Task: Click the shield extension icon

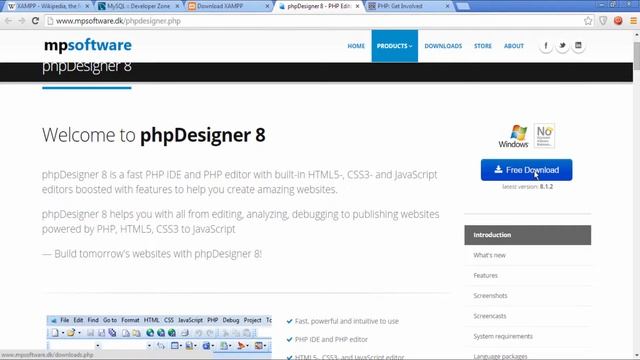Action: coord(603,21)
